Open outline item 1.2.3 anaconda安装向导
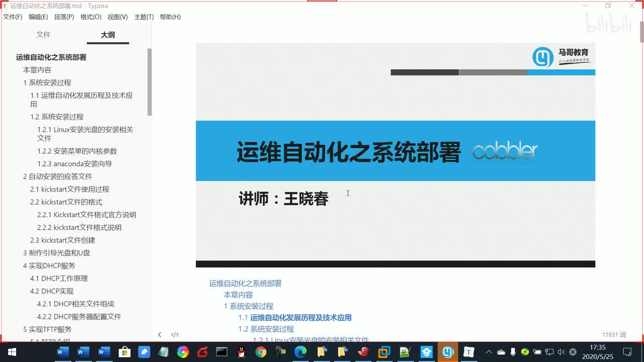 [74, 164]
